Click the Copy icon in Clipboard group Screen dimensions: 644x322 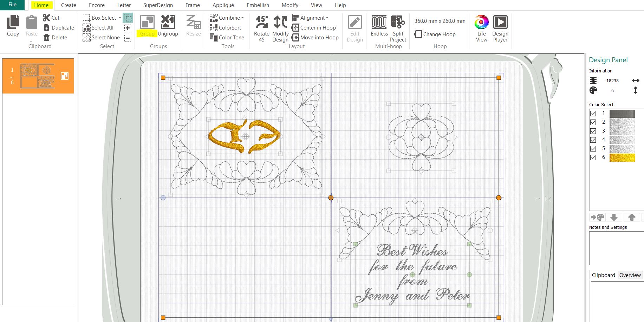click(x=13, y=22)
